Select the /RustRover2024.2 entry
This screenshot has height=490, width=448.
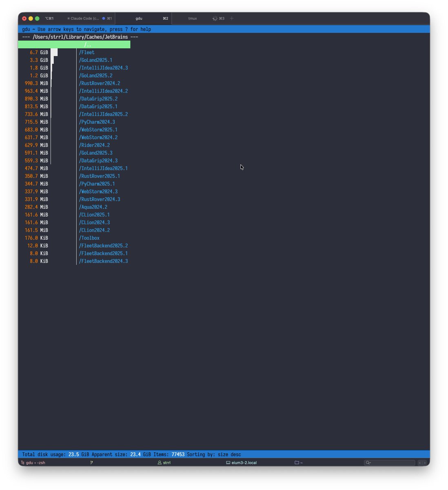coord(100,83)
